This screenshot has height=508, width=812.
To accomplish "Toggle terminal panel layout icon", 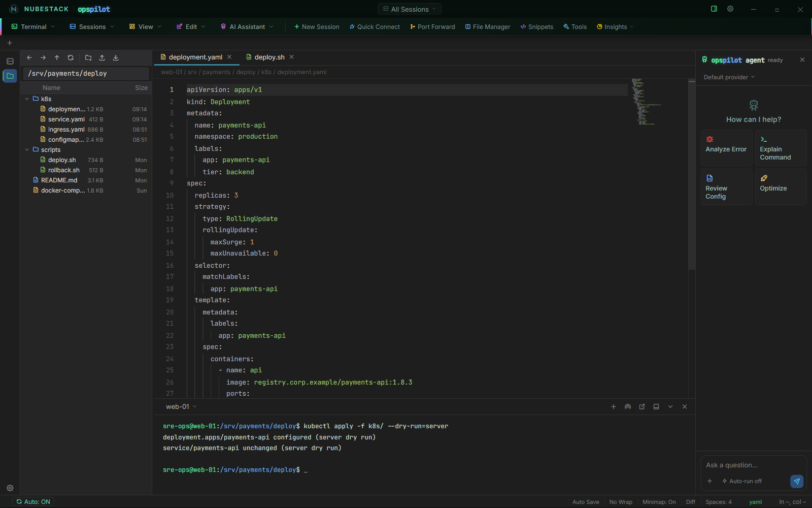I will coord(656,407).
